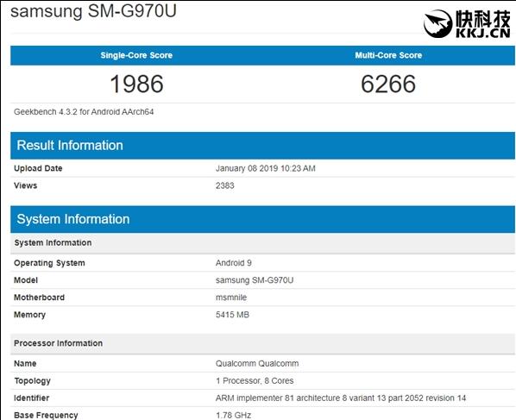The width and height of the screenshot is (516, 420).
Task: Select the views count 2383
Action: [x=225, y=185]
